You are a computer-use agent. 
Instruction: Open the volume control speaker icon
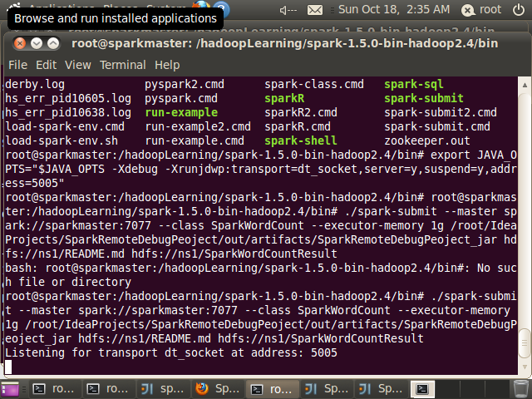click(x=288, y=10)
